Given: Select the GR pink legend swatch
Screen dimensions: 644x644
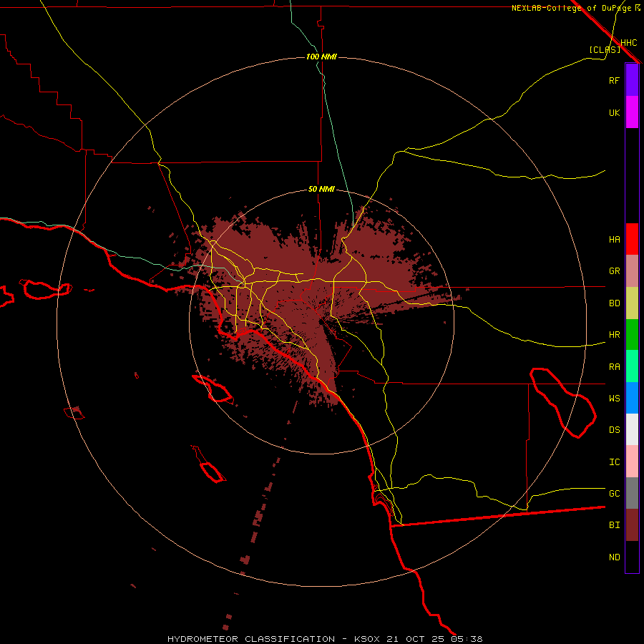Looking at the screenshot, I should click(x=632, y=271).
